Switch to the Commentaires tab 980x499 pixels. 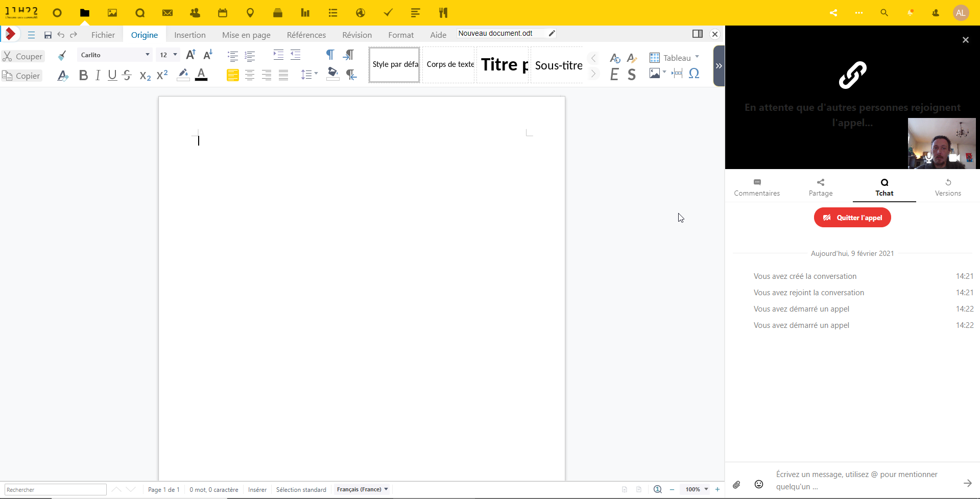tap(757, 187)
